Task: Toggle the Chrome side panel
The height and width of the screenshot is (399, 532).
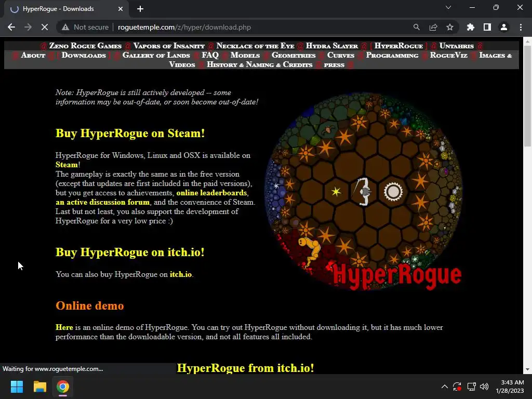Action: (487, 27)
